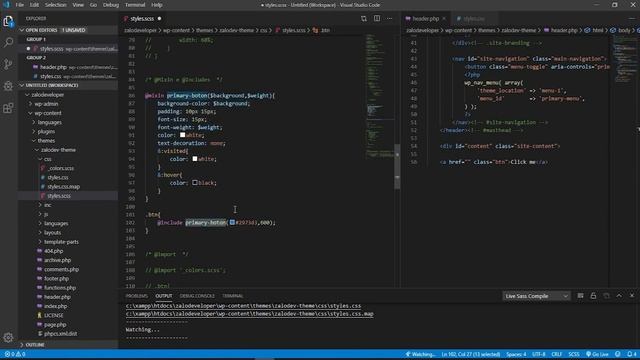Open 404.php in explorer
The height and width of the screenshot is (360, 640).
coord(53,251)
